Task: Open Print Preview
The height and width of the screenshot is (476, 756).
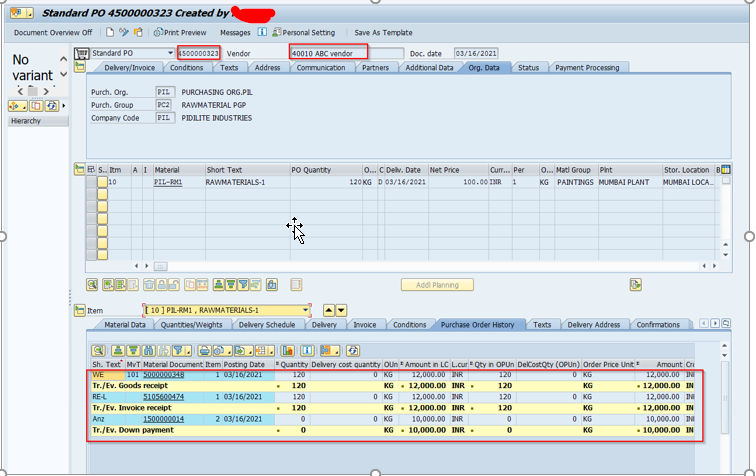Action: (180, 32)
